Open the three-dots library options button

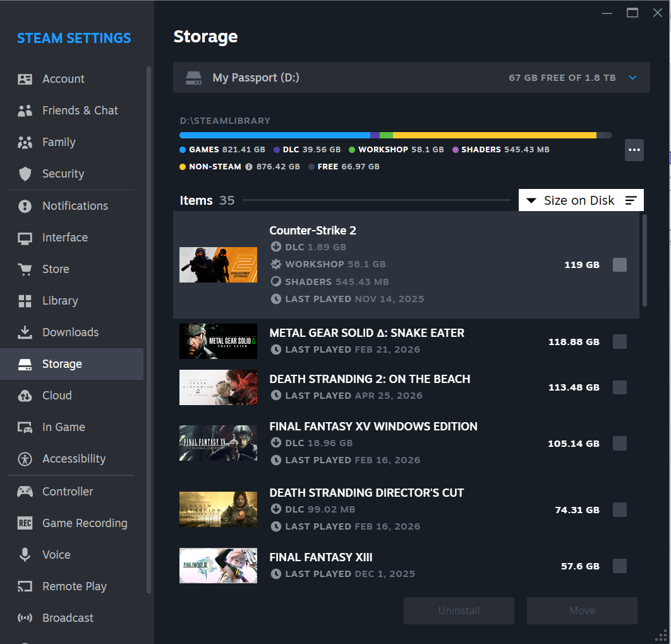point(634,150)
